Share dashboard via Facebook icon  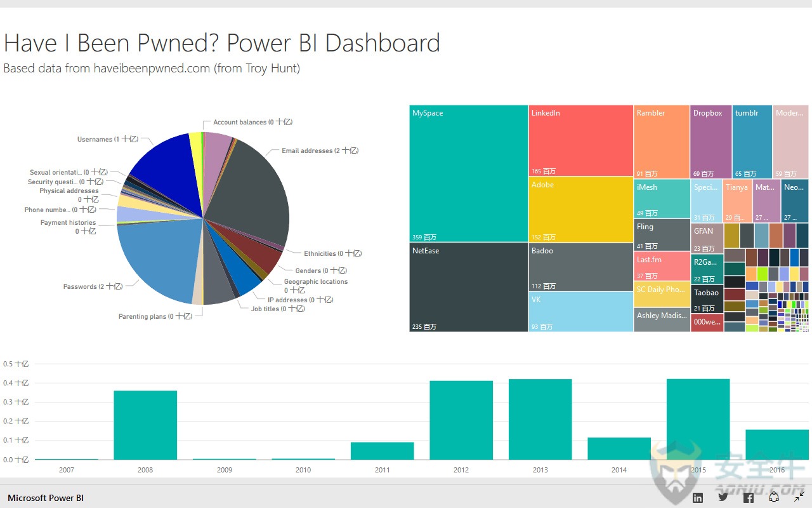[749, 497]
